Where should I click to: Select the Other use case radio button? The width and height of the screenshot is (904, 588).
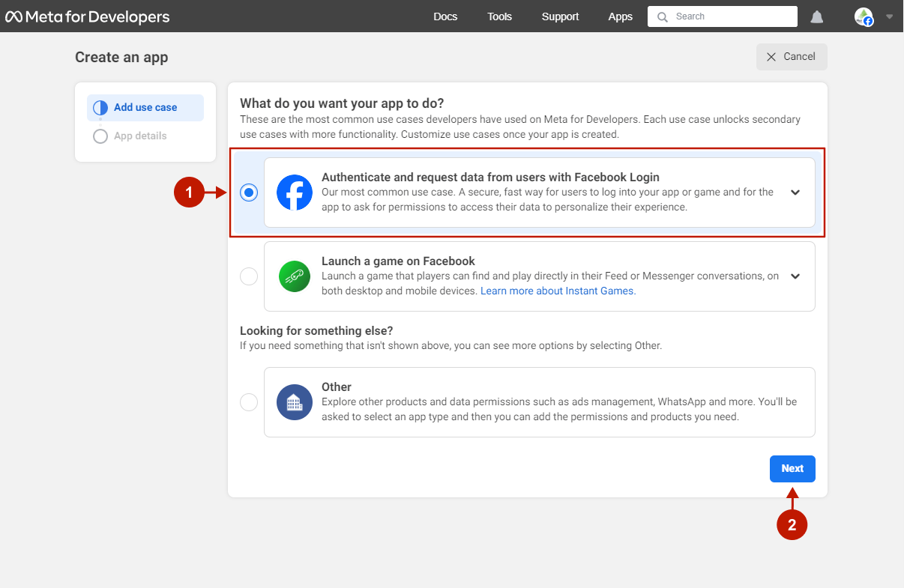pyautogui.click(x=249, y=402)
